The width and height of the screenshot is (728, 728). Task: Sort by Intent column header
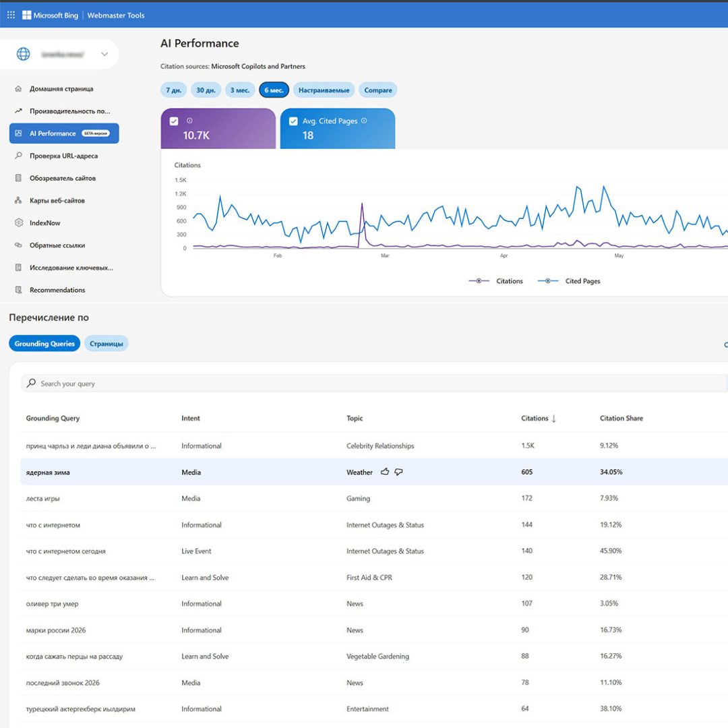[x=191, y=419]
